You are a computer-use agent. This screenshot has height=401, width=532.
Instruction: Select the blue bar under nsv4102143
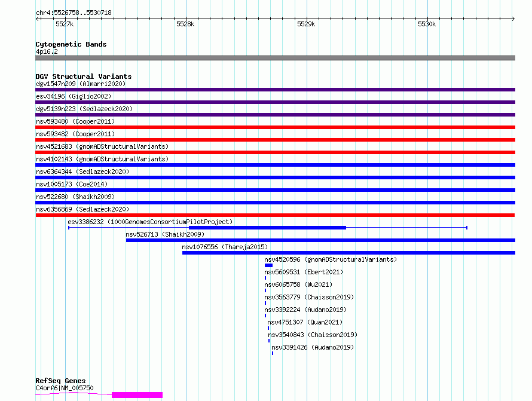pos(275,165)
